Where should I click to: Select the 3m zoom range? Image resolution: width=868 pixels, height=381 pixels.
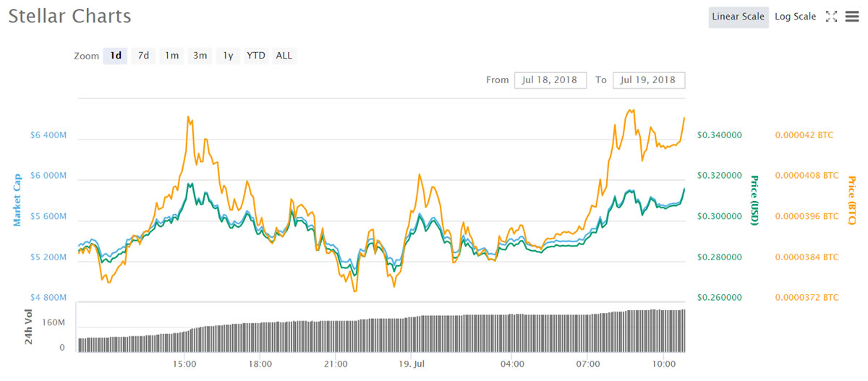(x=200, y=56)
